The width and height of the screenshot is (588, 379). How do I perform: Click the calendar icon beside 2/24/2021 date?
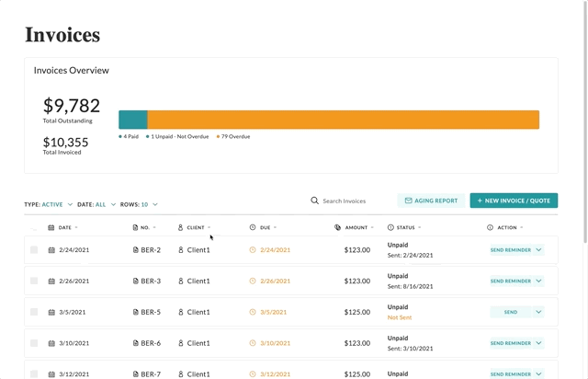click(51, 250)
